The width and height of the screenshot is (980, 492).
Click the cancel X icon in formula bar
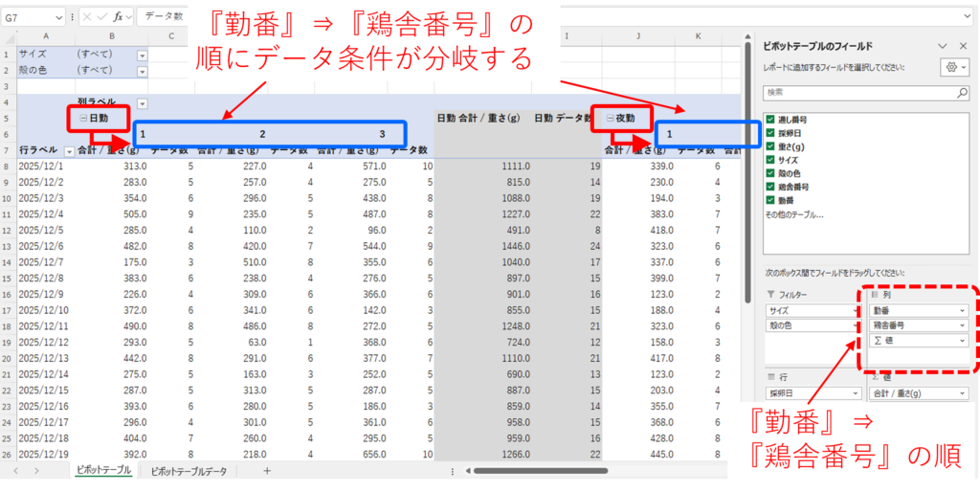[87, 17]
